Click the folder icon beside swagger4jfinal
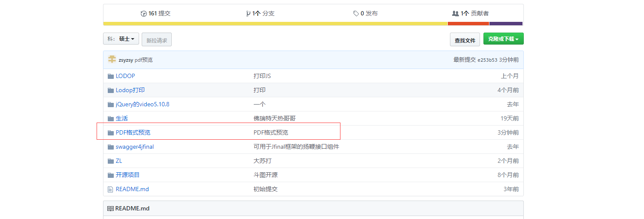This screenshot has height=219, width=644. click(x=111, y=147)
